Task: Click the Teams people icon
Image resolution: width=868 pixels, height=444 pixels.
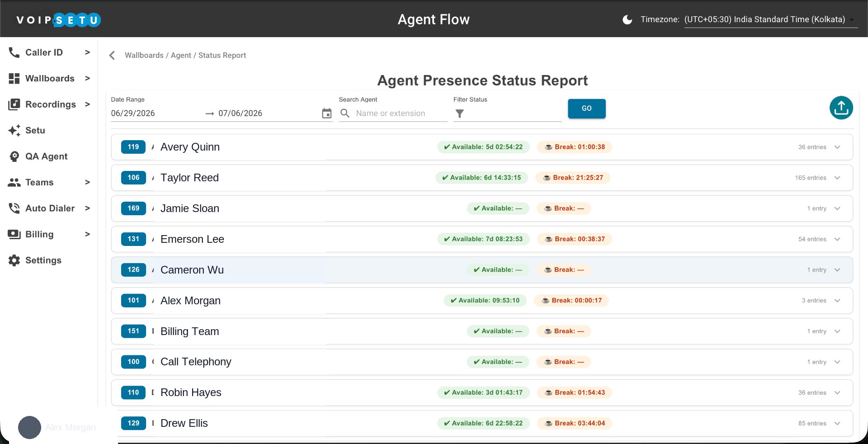Action: click(14, 182)
